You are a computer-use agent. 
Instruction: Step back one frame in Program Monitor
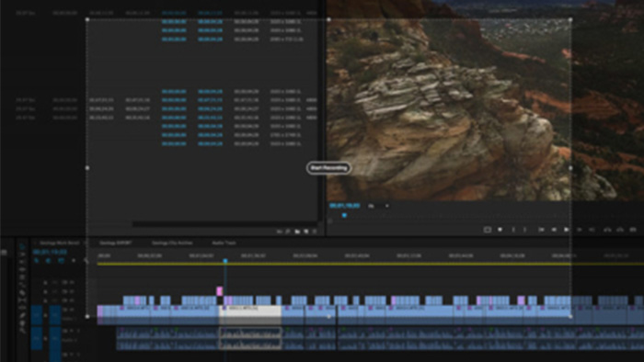tap(554, 230)
